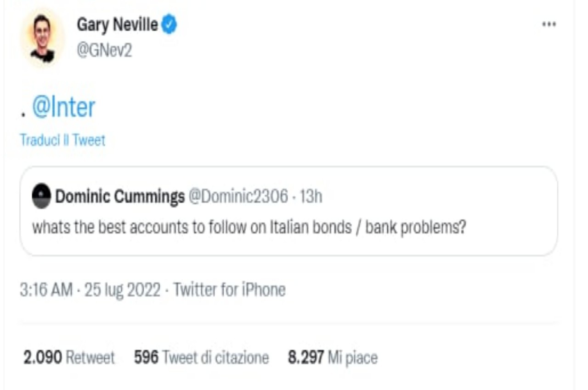
Task: Open the 596 Tweet di citazione list
Action: click(201, 357)
